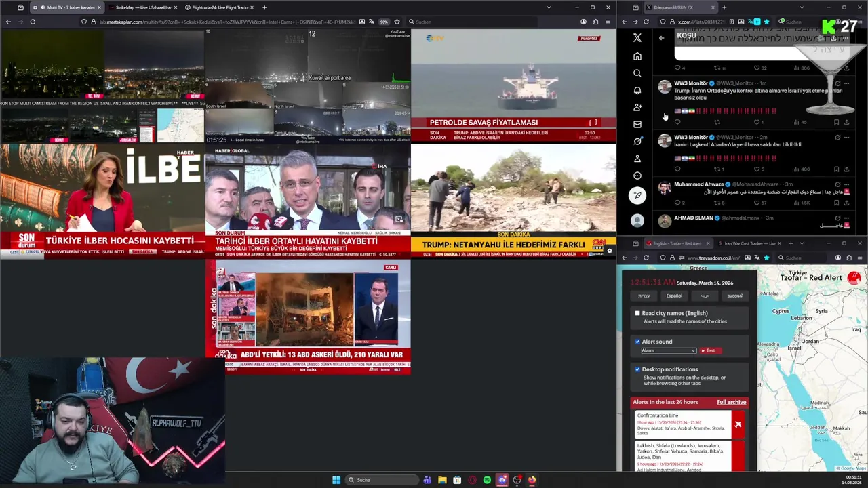Toggle Desktop notifications checkbox
868x488 pixels.
[x=637, y=369]
